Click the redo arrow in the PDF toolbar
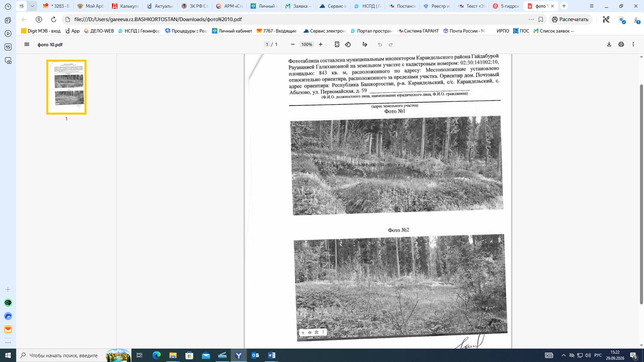Viewport: 644px width, 362px height. (x=391, y=44)
